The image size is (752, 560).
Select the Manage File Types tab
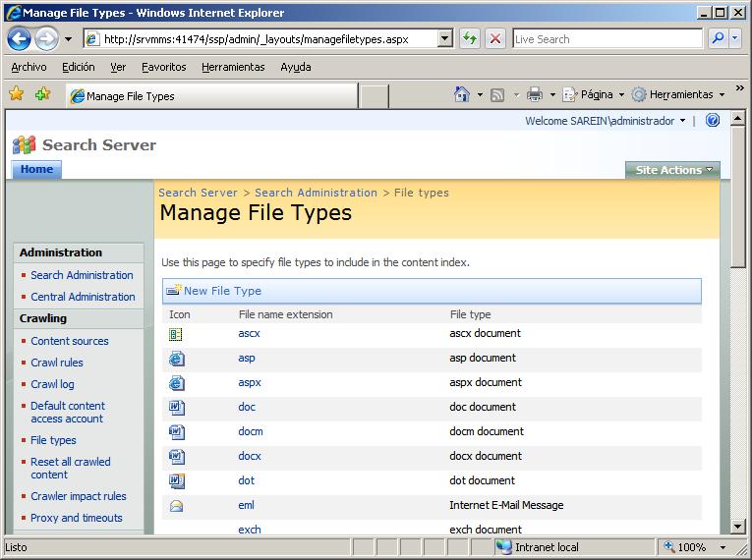(x=212, y=96)
